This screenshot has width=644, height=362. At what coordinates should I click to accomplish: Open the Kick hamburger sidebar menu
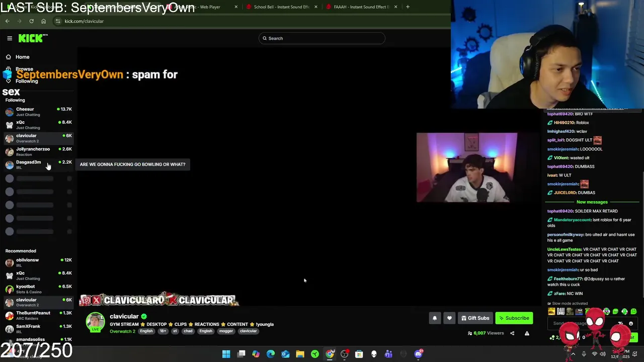[10, 38]
